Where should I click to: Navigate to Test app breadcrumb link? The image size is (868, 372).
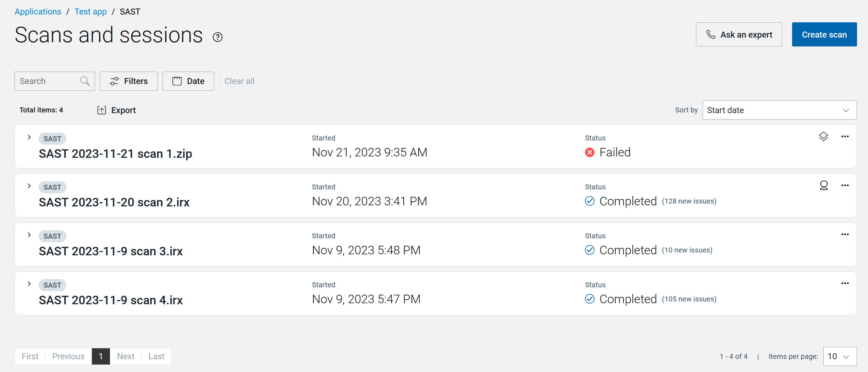coord(90,12)
